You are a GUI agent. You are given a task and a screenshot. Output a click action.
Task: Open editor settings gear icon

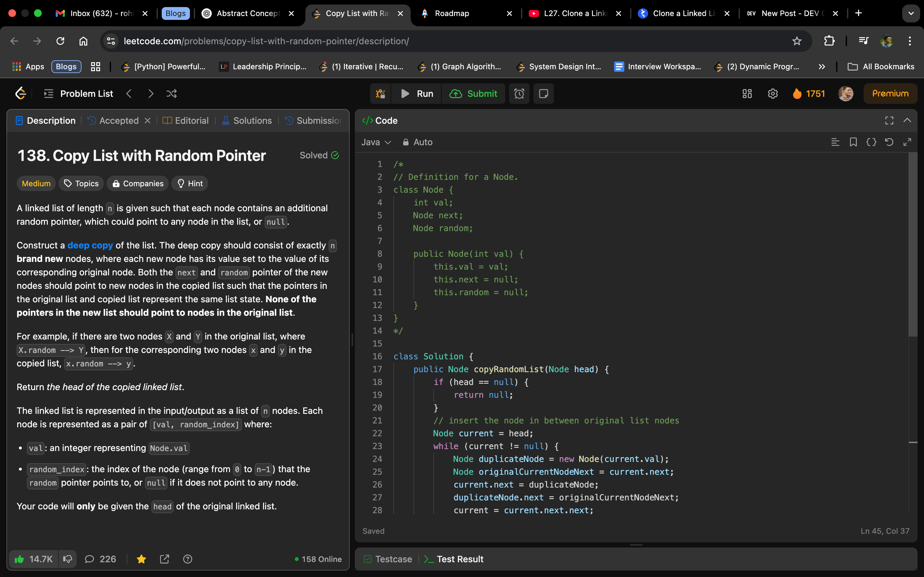point(773,94)
